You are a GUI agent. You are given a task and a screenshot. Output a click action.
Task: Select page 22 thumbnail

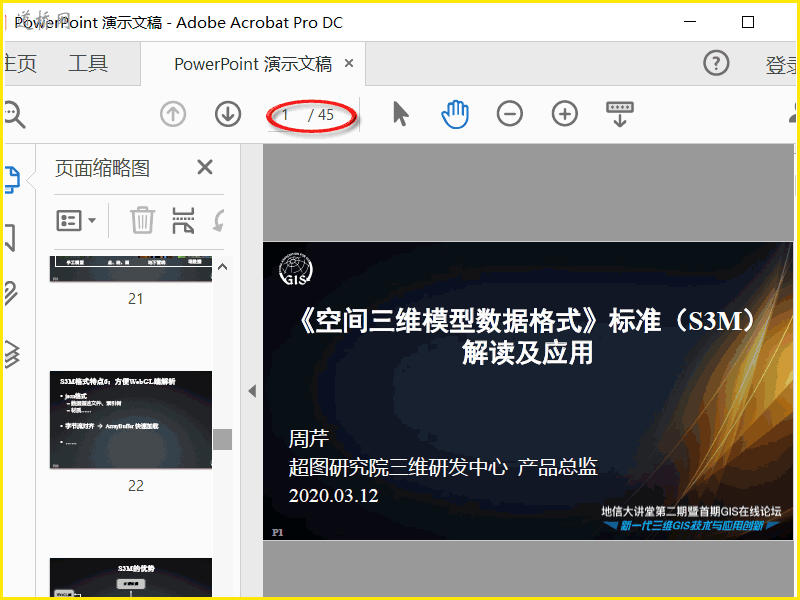click(x=131, y=419)
